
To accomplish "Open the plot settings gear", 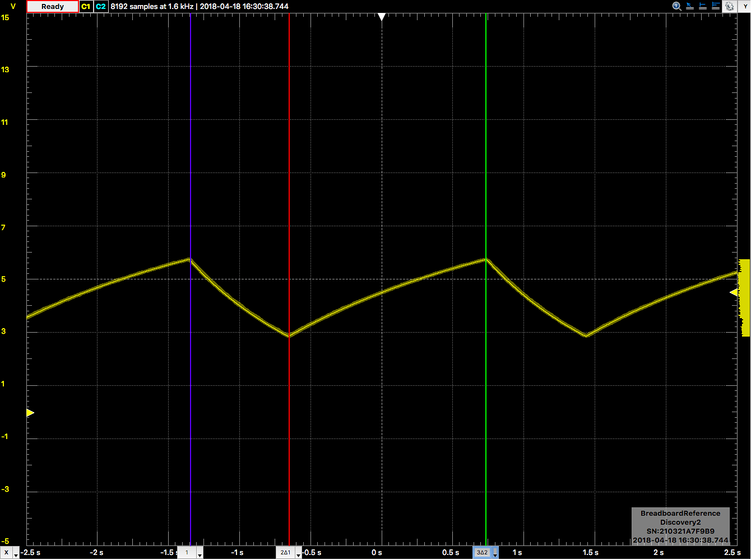I will point(729,6).
